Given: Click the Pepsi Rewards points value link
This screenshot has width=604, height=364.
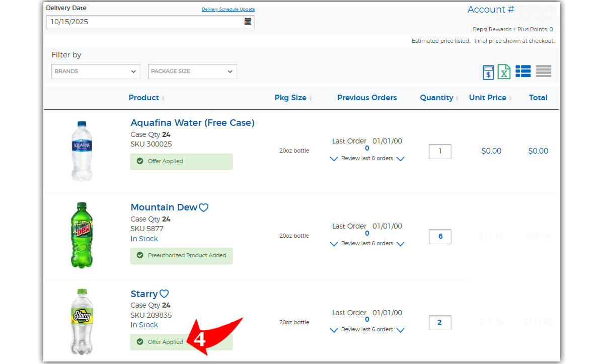Looking at the screenshot, I should click(x=551, y=29).
